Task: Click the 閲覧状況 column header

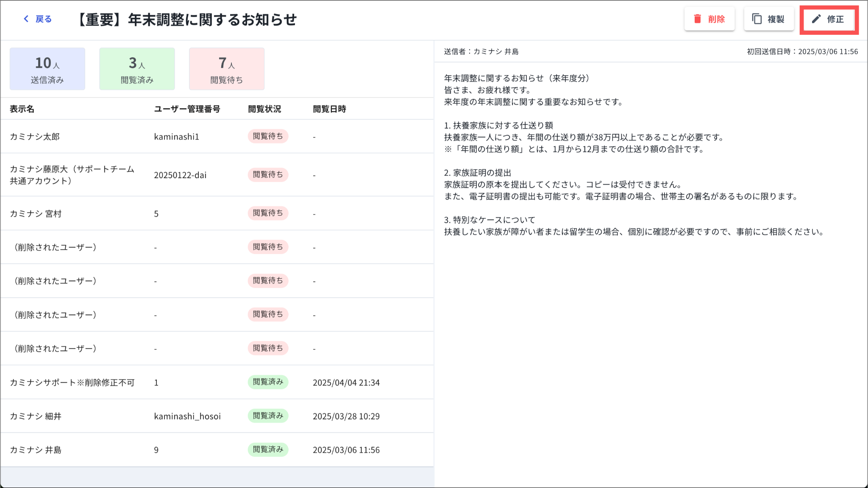Action: click(x=264, y=109)
